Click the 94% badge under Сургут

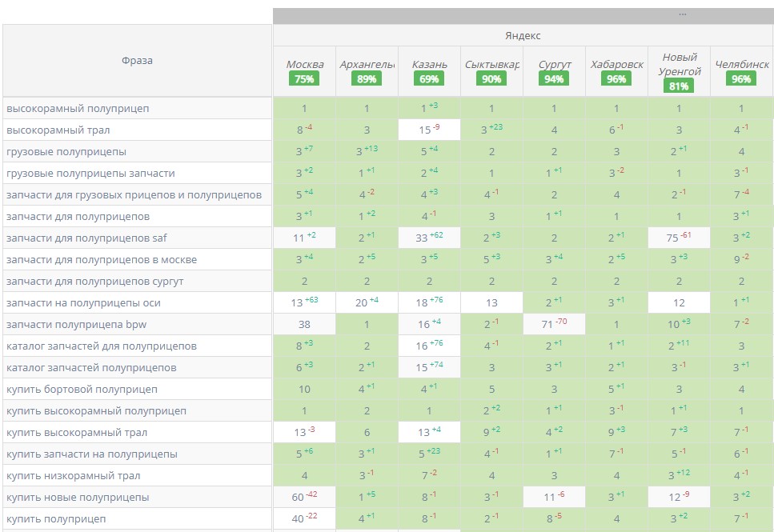click(554, 79)
